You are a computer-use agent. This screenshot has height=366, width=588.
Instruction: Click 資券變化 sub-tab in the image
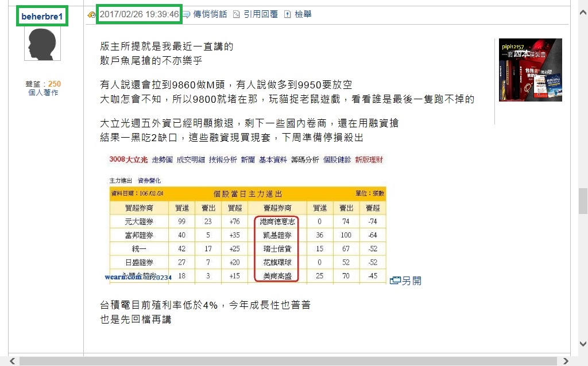click(x=149, y=181)
